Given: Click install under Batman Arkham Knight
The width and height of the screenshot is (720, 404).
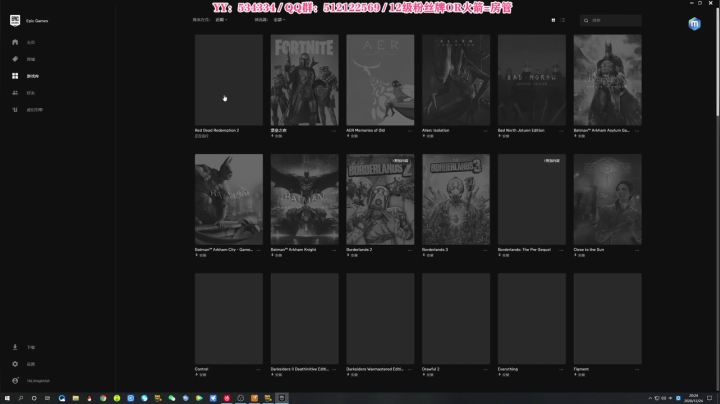Looking at the screenshot, I should coord(276,255).
